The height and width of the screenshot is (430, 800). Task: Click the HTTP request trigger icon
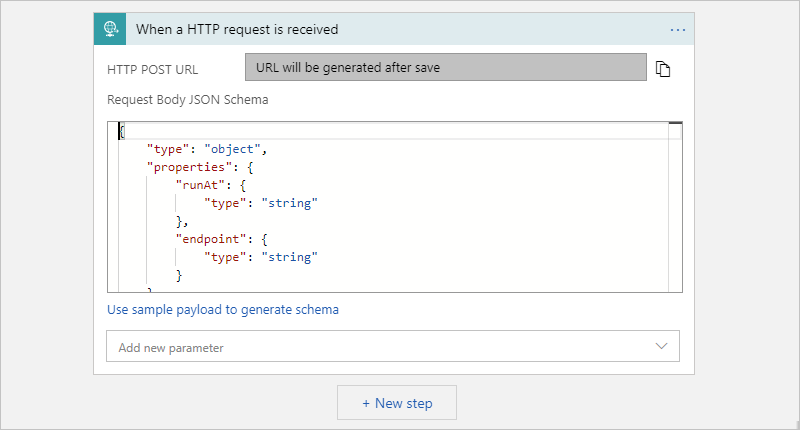[x=110, y=29]
